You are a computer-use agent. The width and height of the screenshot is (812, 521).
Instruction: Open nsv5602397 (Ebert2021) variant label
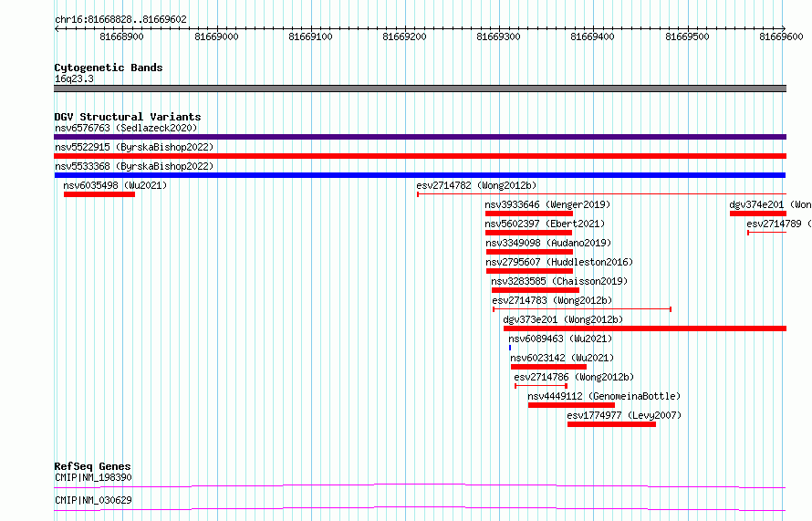pos(545,224)
